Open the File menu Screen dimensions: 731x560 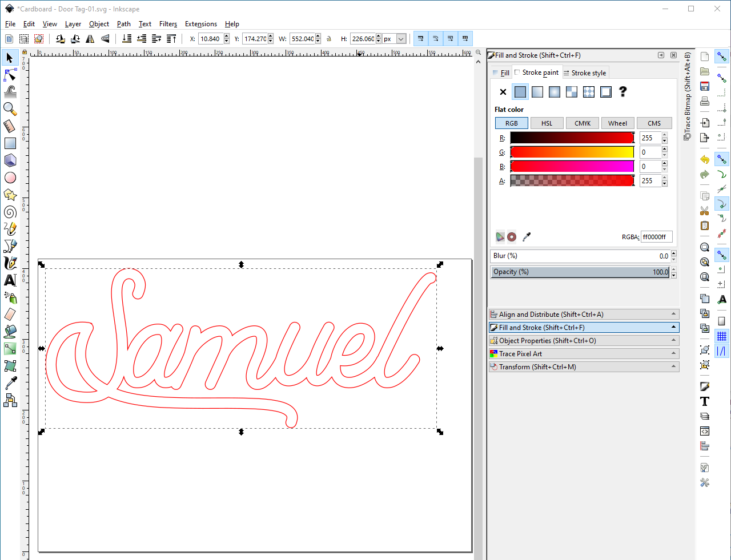(10, 24)
